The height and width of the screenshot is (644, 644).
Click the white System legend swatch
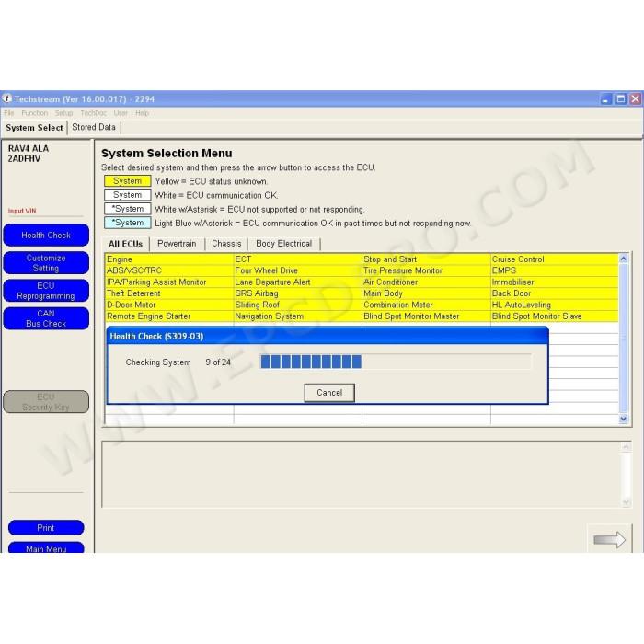128,195
